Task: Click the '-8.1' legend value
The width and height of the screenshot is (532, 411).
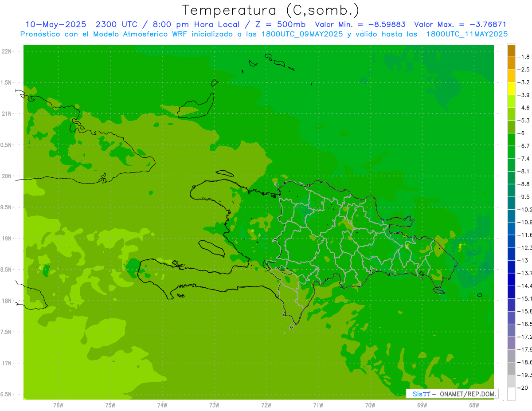Action: [524, 171]
